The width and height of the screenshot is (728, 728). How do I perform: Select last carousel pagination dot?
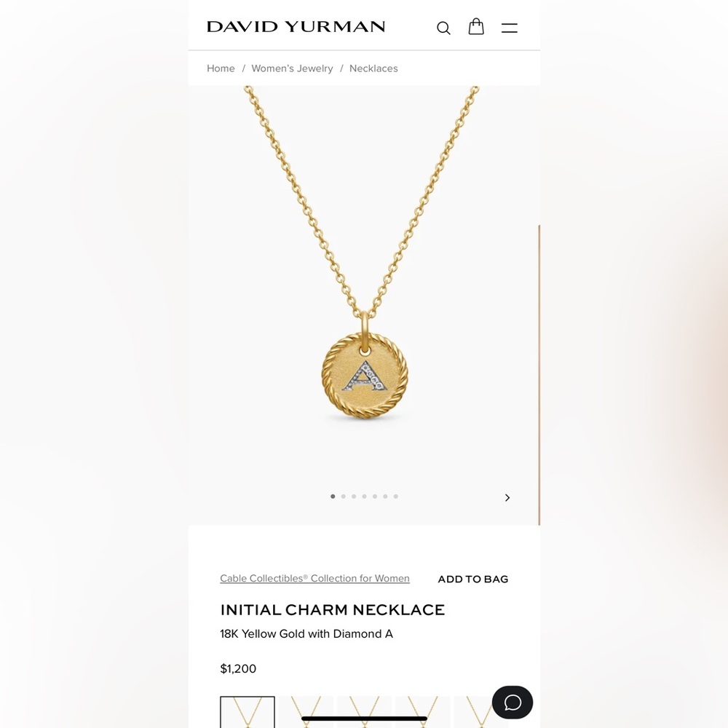click(395, 496)
